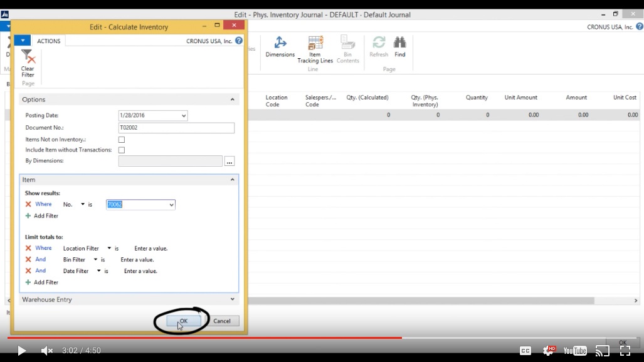This screenshot has width=644, height=362.
Task: Open the Date Filter field selector arrow
Action: (98, 271)
